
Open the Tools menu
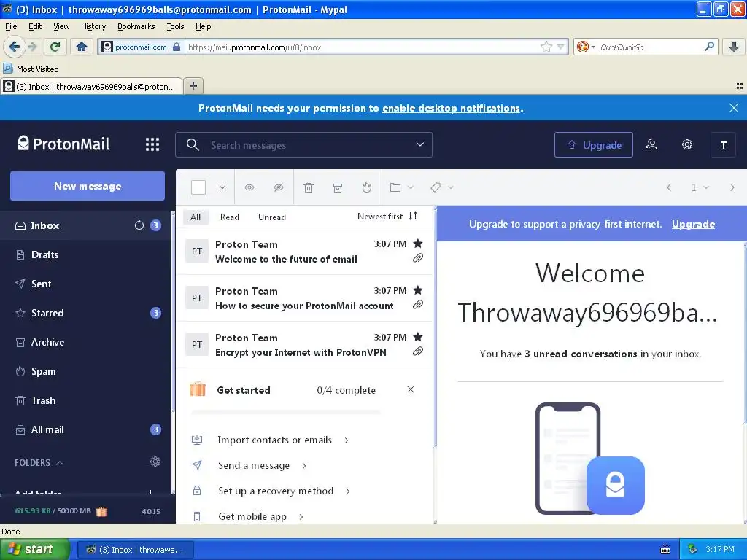click(x=175, y=27)
